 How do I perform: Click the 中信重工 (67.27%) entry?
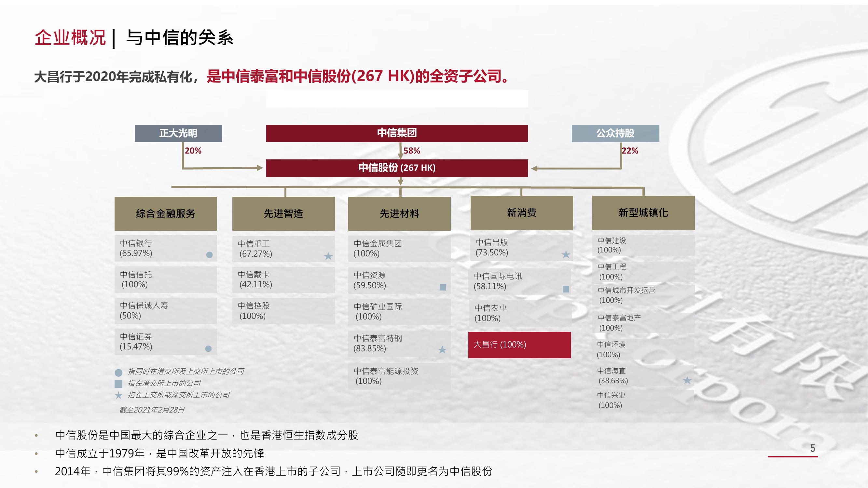tap(283, 249)
